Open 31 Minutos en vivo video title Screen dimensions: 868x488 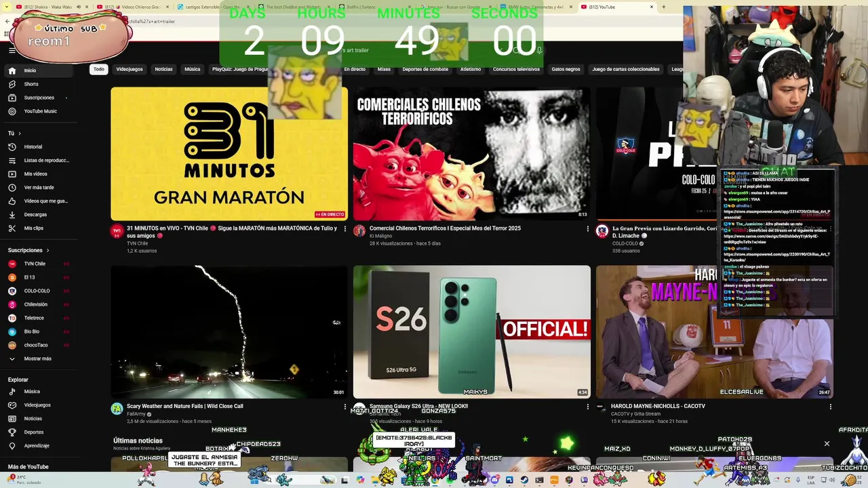pyautogui.click(x=231, y=232)
